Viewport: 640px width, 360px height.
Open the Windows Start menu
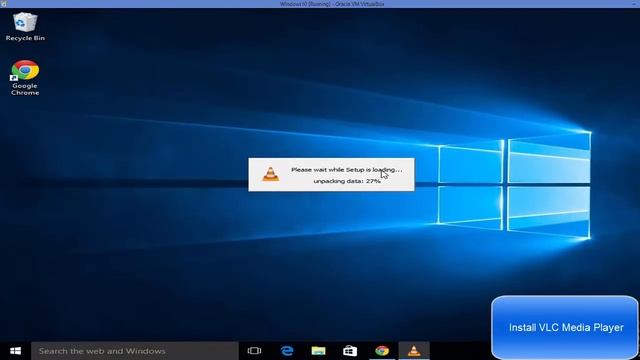pyautogui.click(x=16, y=351)
